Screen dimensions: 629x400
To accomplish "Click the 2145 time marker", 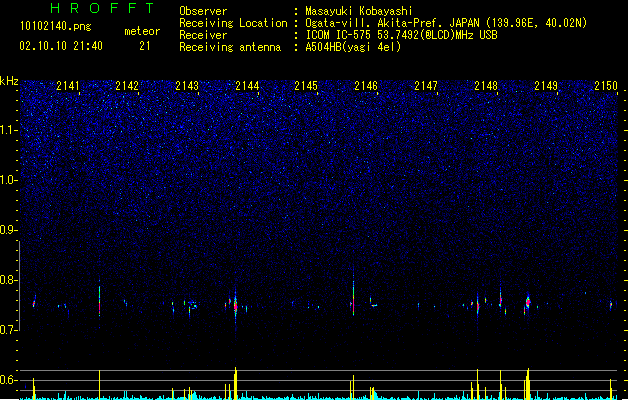I will (x=306, y=86).
